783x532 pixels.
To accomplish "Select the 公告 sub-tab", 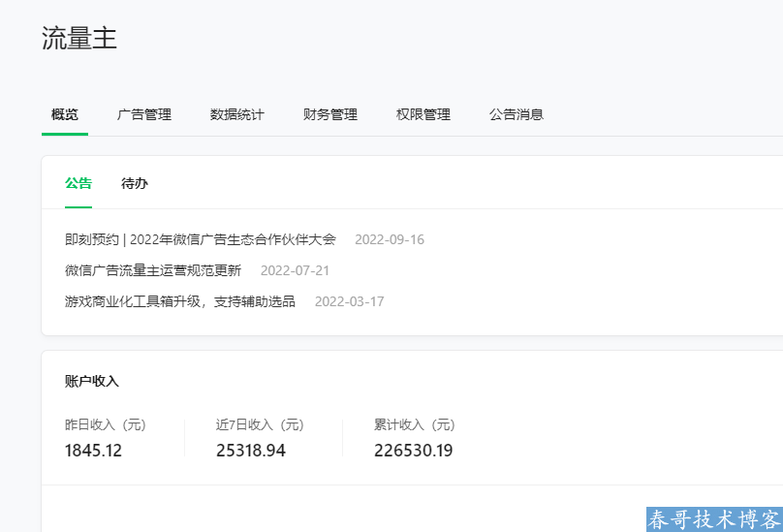I will pos(78,183).
